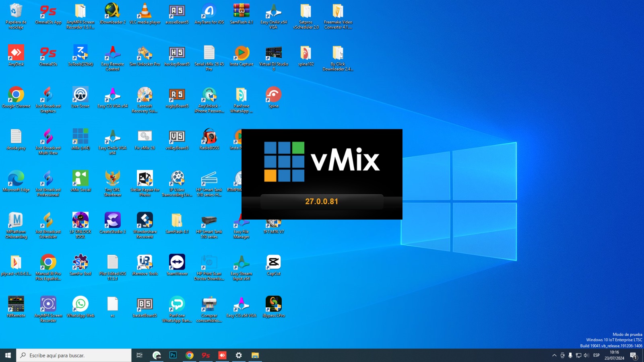Select Google Chrome desktop icon
The image size is (644, 362).
coord(16,97)
